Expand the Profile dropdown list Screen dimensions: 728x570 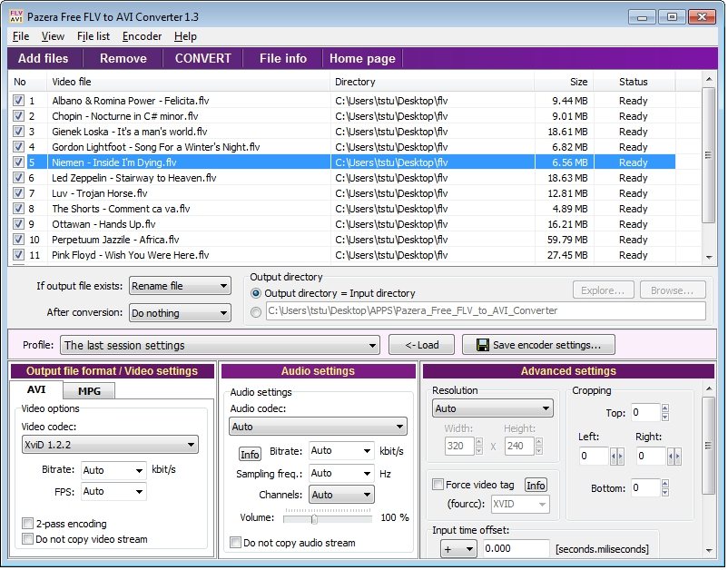click(220, 345)
